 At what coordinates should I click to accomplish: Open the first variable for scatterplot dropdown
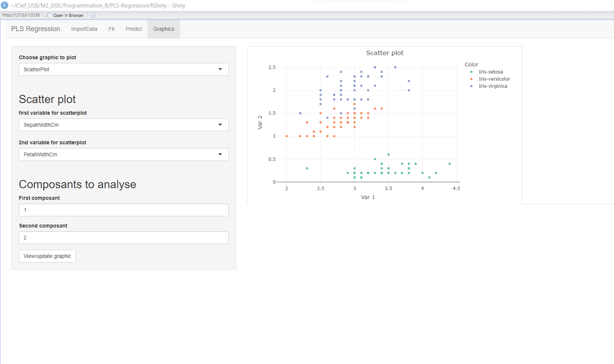[123, 125]
